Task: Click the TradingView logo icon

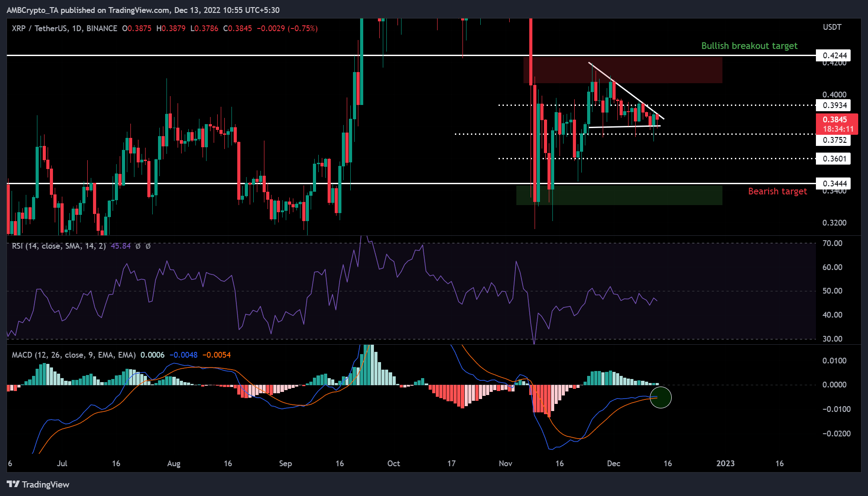Action: click(13, 484)
